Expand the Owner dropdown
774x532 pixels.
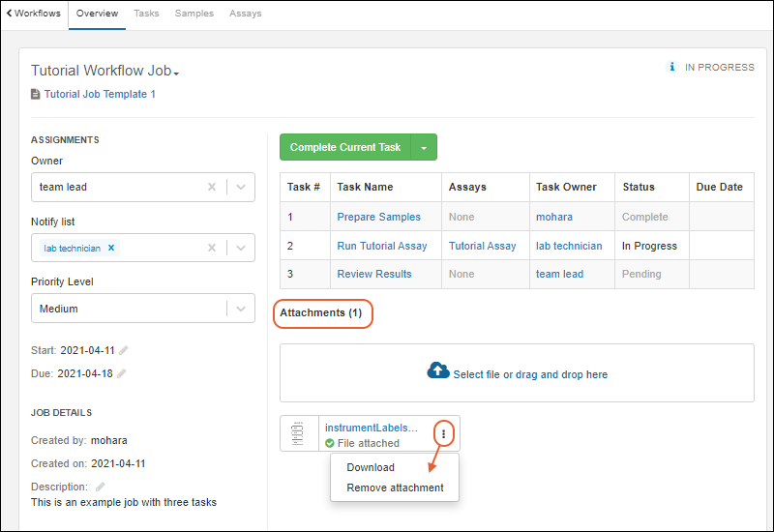coord(241,188)
